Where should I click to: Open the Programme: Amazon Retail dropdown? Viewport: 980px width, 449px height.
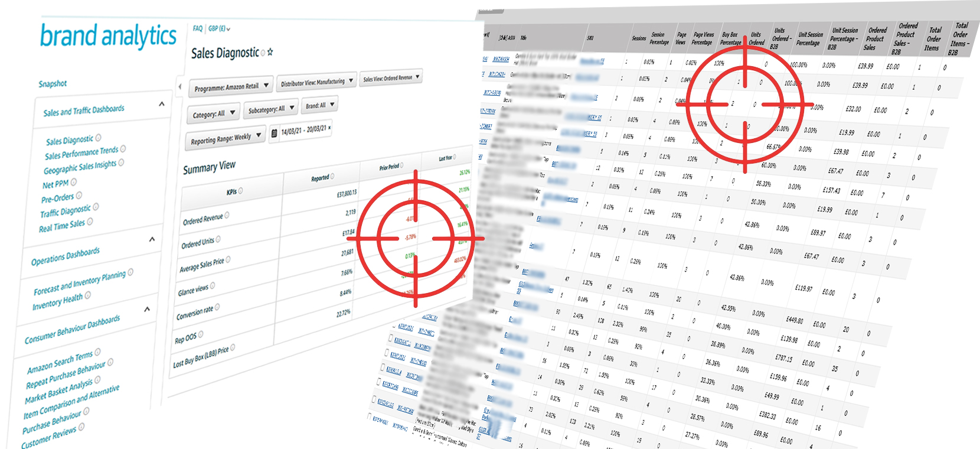(x=231, y=86)
